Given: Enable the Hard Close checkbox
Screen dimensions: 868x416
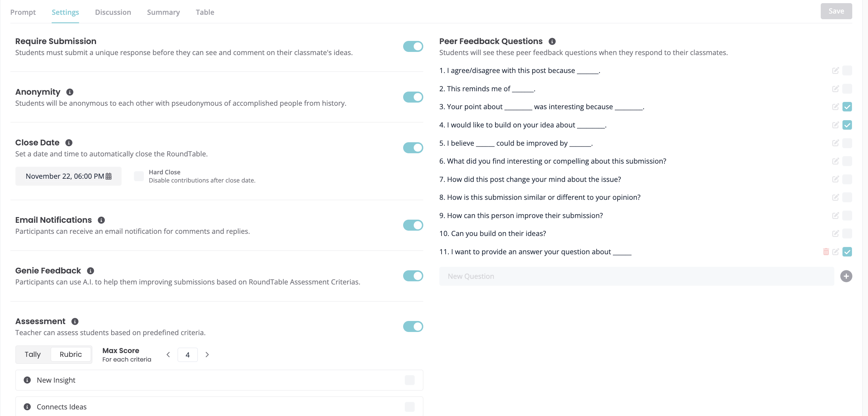Looking at the screenshot, I should [x=139, y=176].
